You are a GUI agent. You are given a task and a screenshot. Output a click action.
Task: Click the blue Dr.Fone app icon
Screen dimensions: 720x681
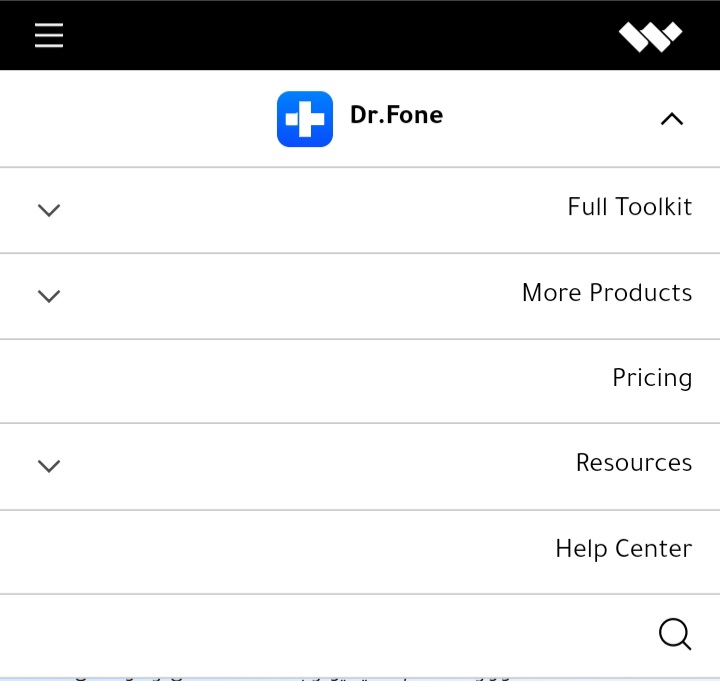click(x=305, y=119)
